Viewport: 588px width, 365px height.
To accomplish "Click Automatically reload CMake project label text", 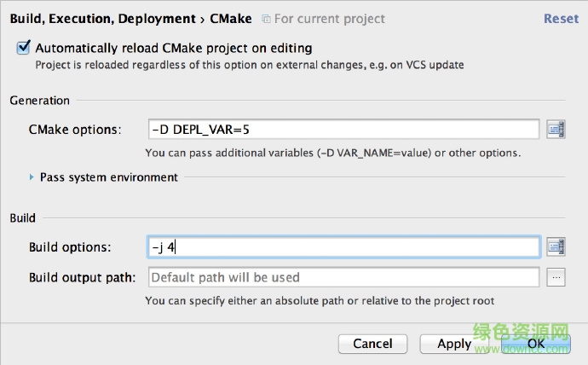I will (x=173, y=49).
